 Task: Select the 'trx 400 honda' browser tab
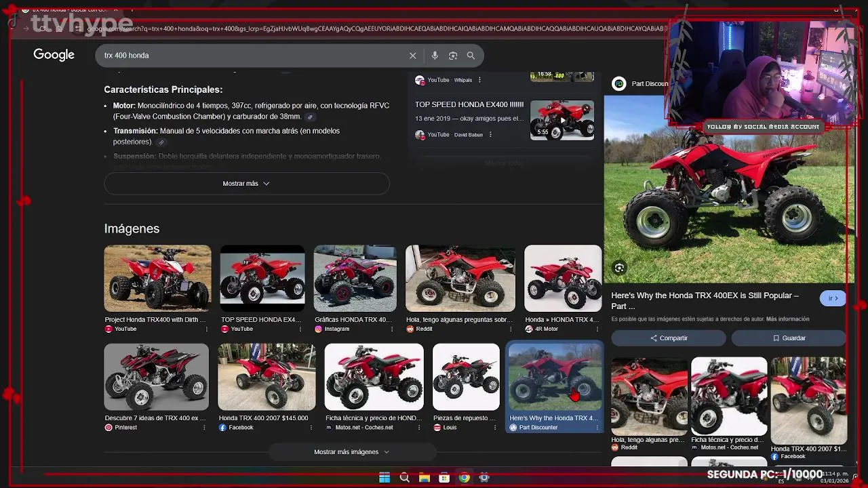[71, 9]
